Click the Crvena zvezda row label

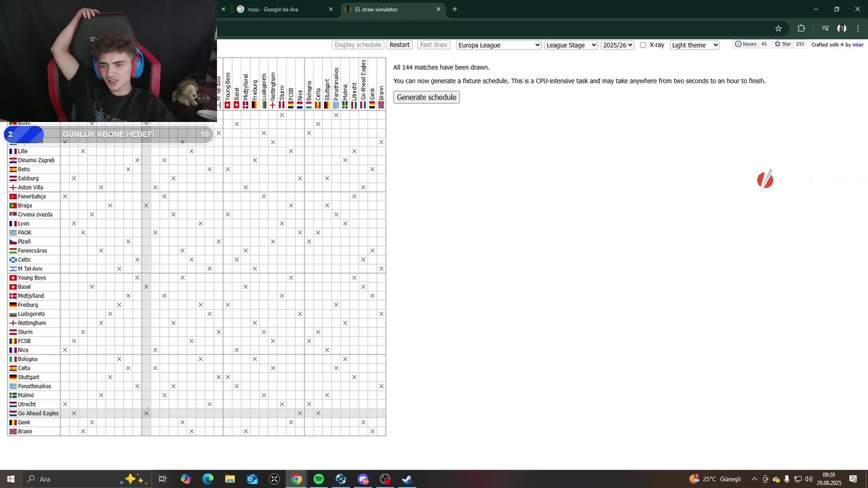click(x=35, y=215)
